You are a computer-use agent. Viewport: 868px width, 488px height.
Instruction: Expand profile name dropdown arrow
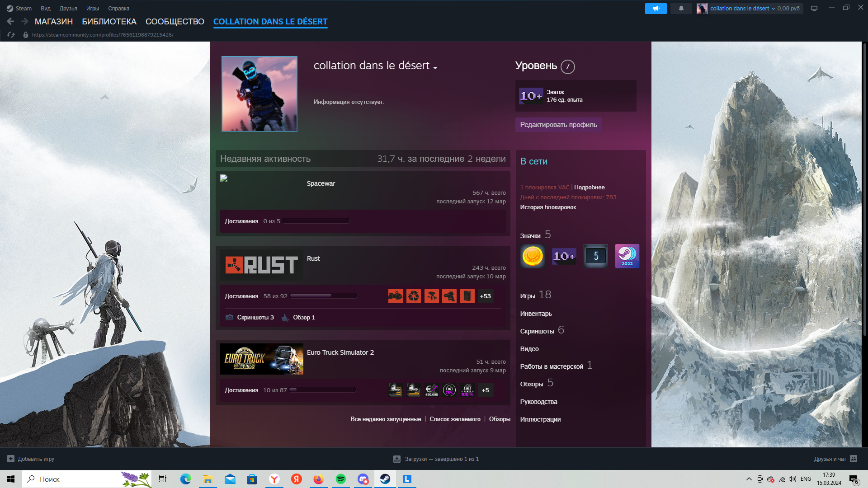click(435, 68)
